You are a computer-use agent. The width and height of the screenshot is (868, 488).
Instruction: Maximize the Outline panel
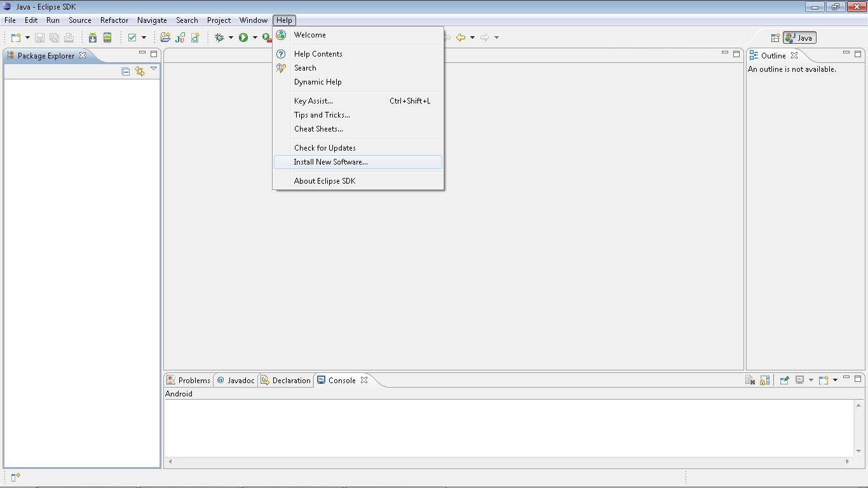pyautogui.click(x=858, y=54)
